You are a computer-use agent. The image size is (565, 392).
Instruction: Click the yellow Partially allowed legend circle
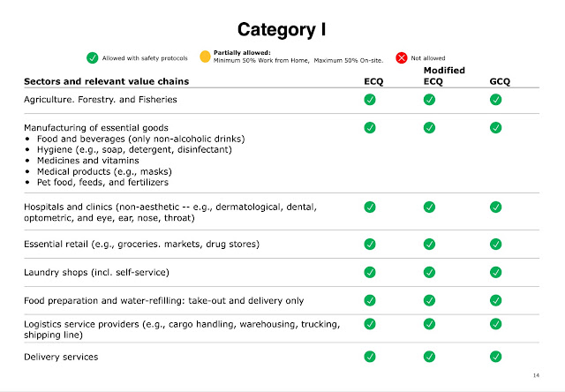coord(205,57)
